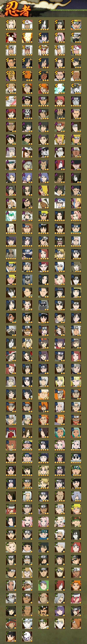Click the 忍者 title banner

17,10
